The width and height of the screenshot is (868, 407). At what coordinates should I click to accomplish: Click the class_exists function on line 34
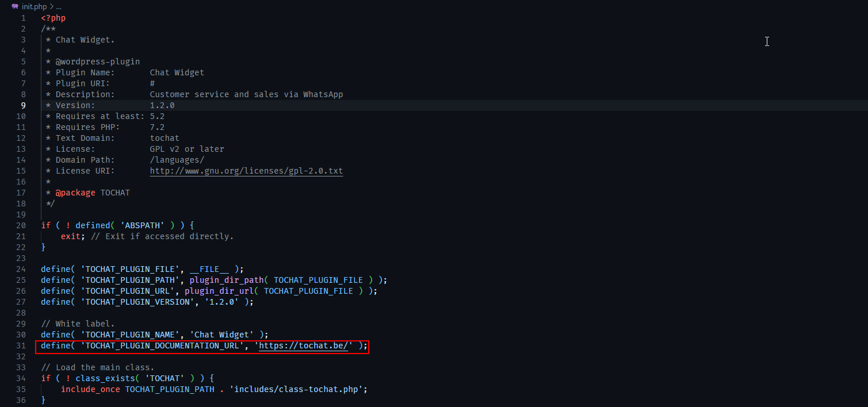pyautogui.click(x=105, y=378)
